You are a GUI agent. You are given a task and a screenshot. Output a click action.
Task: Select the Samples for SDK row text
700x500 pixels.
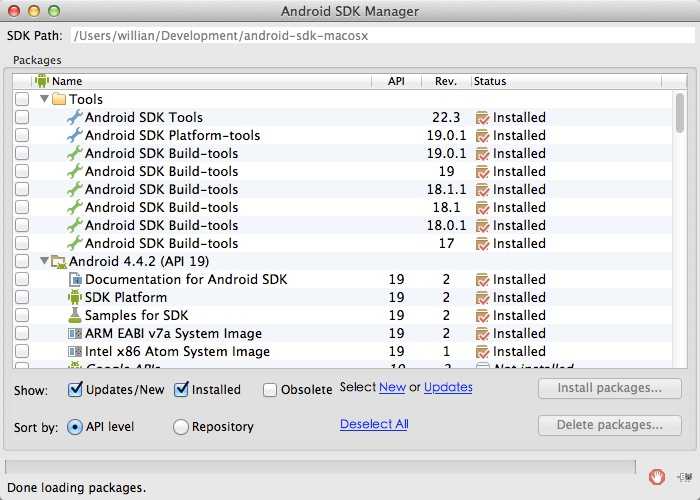click(137, 315)
